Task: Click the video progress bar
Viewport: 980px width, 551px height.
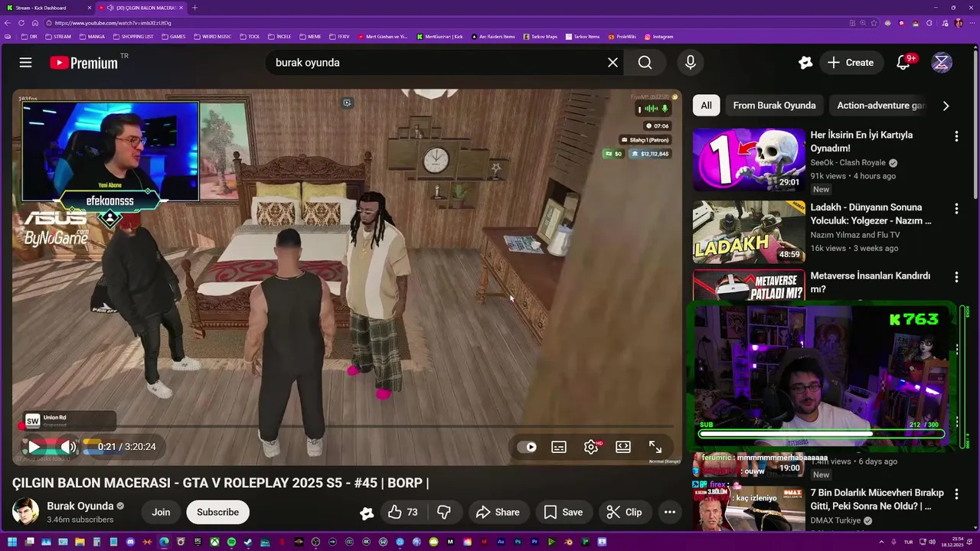Action: point(346,426)
